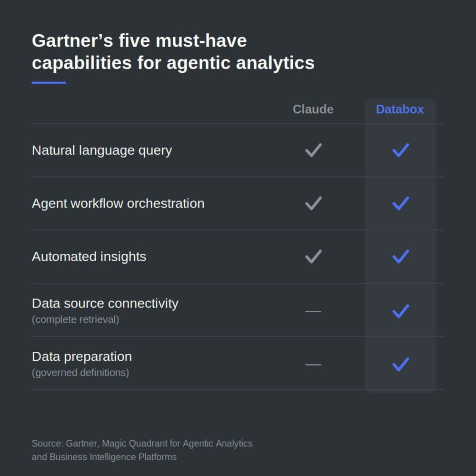476x476 pixels.
Task: Click Claude's dash for Data preparation
Action: 313,365
